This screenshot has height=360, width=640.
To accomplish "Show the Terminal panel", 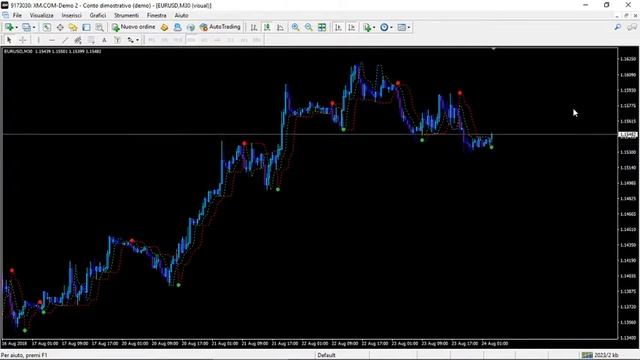I will (86, 27).
